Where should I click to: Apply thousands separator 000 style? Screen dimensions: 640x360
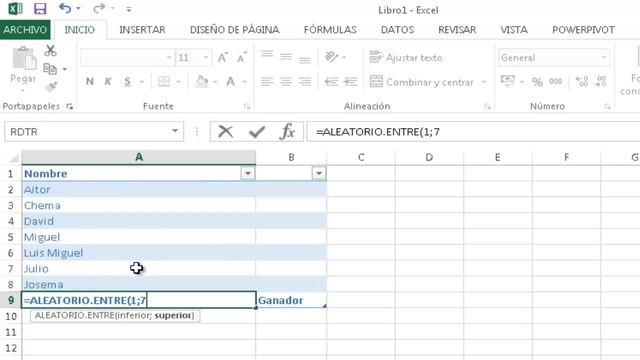(x=556, y=81)
